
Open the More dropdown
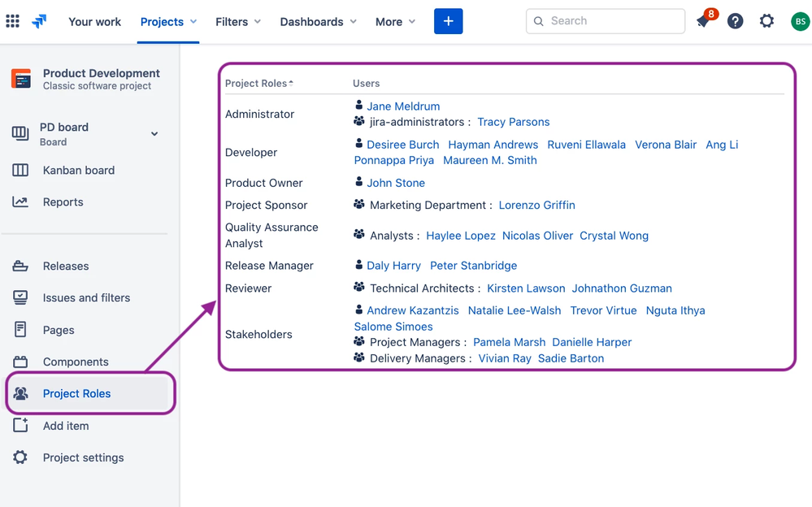tap(395, 22)
